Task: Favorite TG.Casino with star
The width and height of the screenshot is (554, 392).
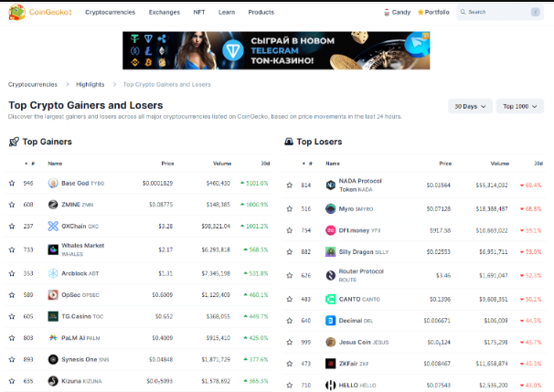Action: pyautogui.click(x=12, y=316)
